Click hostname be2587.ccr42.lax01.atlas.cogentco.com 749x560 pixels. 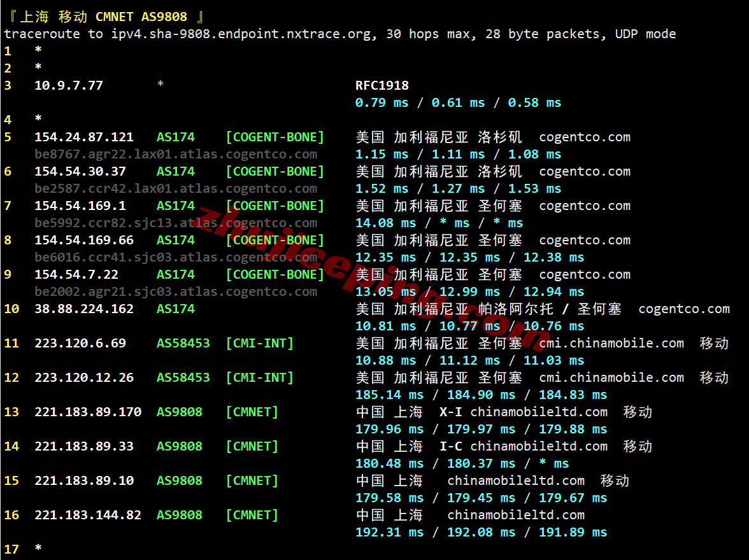(x=176, y=188)
